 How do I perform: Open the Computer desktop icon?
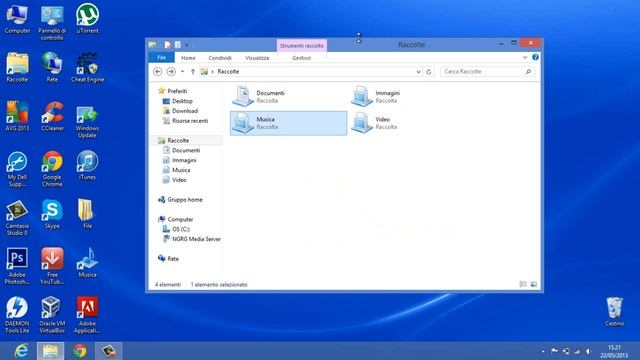coord(17,19)
